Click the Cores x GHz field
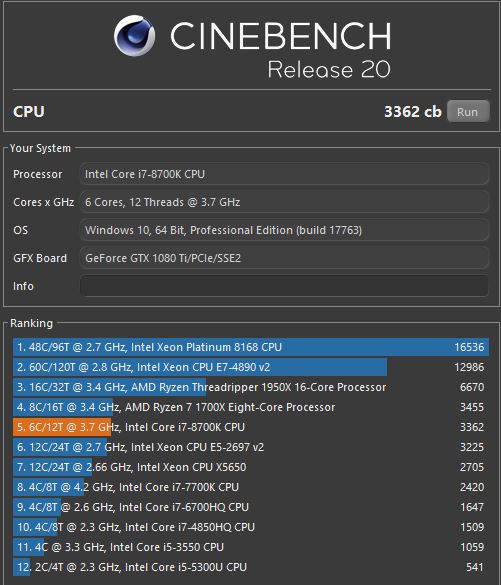The height and width of the screenshot is (585, 501). tap(284, 202)
